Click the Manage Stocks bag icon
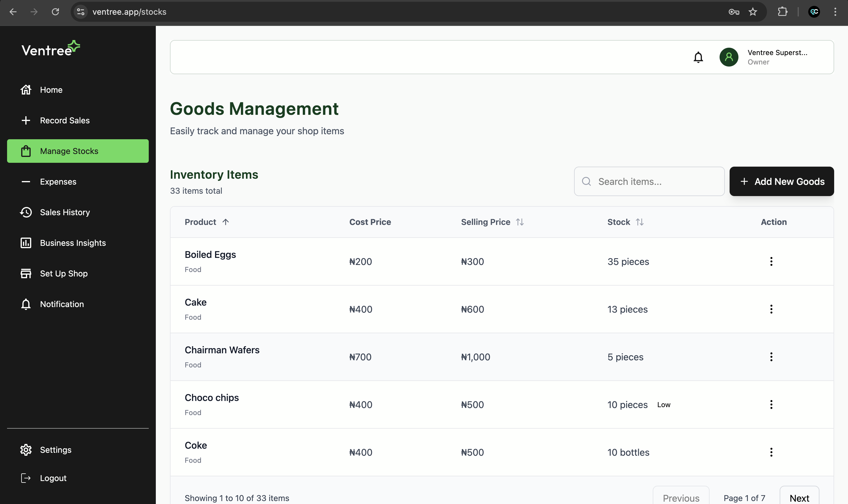 [x=26, y=151]
